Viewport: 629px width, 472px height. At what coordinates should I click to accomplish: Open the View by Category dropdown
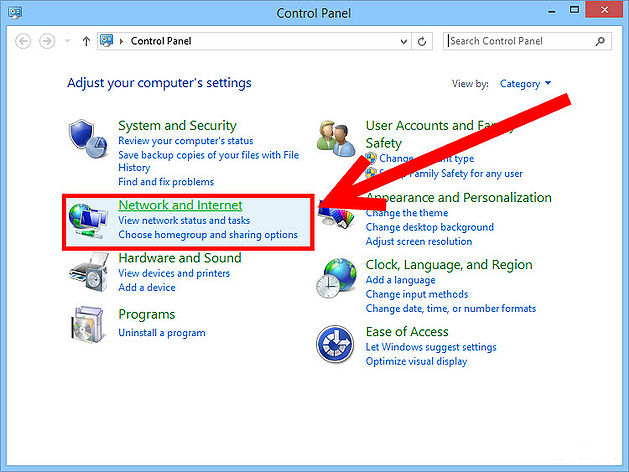click(x=526, y=83)
